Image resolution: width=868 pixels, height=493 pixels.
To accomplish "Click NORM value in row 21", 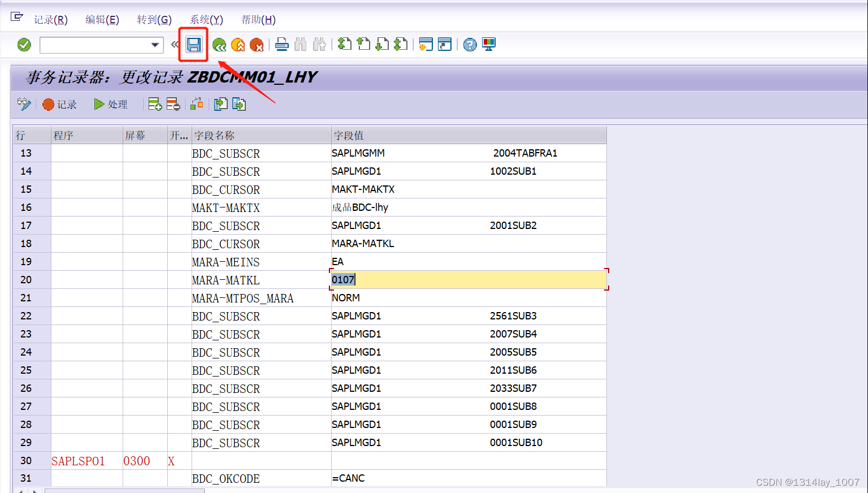I will point(346,298).
